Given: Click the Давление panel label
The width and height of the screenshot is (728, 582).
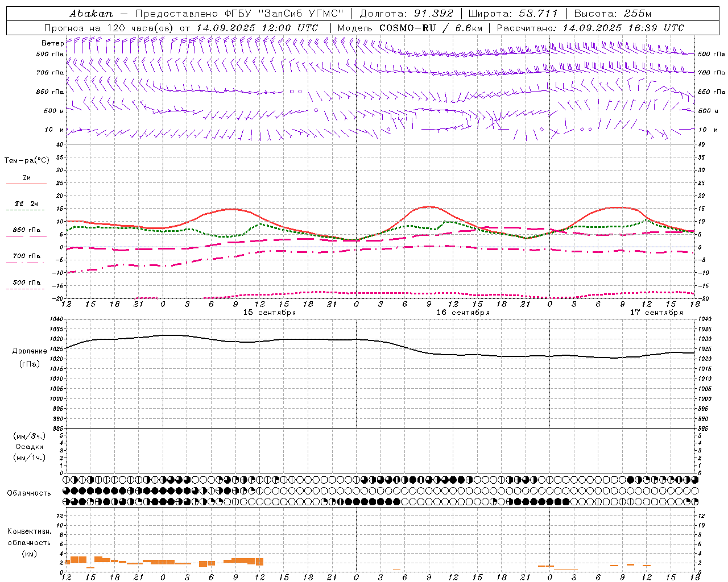Looking at the screenshot, I should tap(30, 351).
